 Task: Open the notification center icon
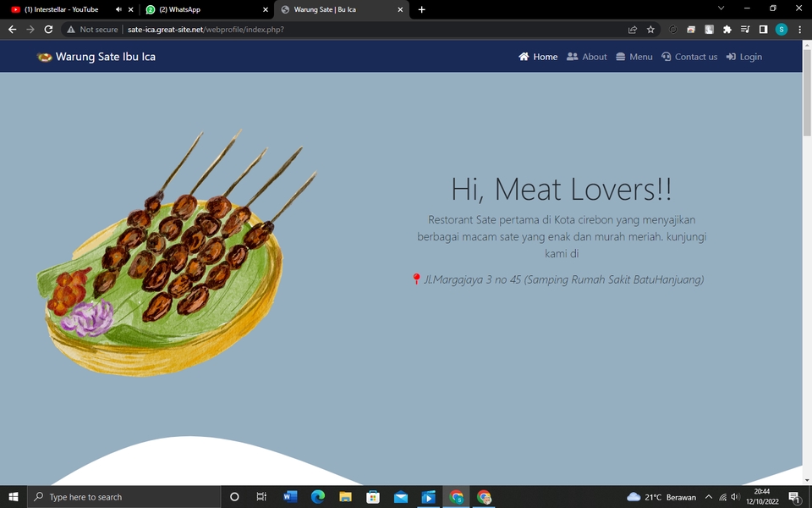(795, 497)
